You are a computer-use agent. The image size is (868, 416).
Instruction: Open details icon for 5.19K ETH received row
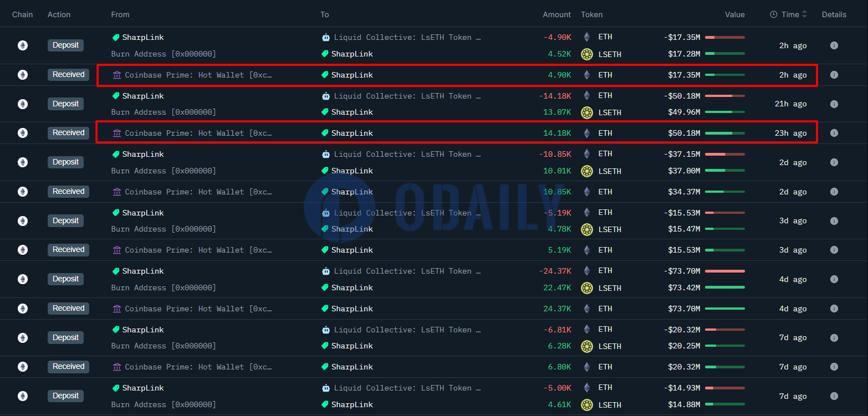click(x=834, y=250)
